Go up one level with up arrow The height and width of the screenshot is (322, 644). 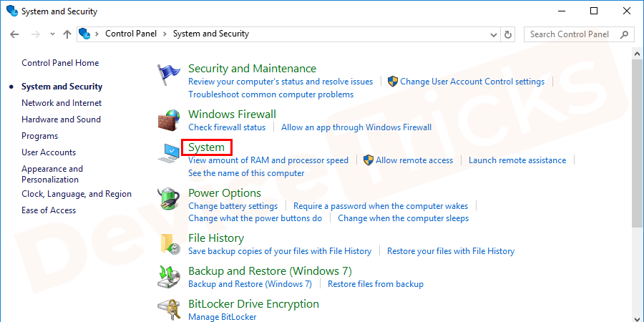pyautogui.click(x=67, y=34)
